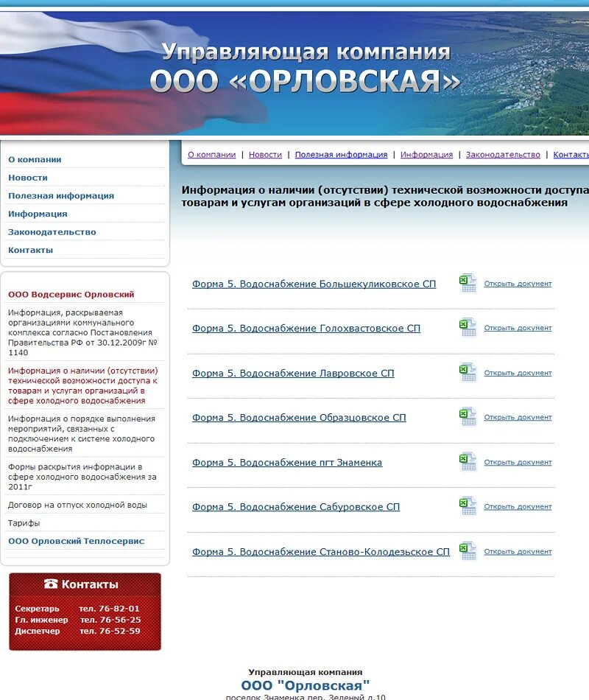Open 'Договор на отпуск холодной воды' item
The image size is (589, 700).
click(77, 505)
